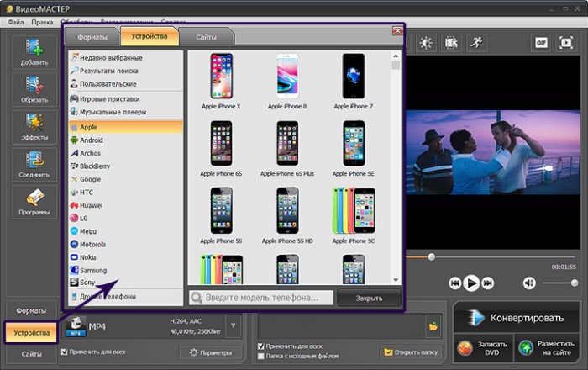Switch to the Сайты dialog tab
This screenshot has height=370, width=588.
tap(206, 37)
